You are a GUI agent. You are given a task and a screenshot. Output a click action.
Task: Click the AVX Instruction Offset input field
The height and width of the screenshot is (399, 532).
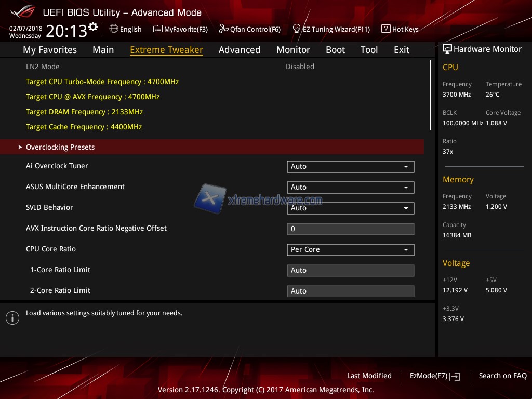click(350, 229)
